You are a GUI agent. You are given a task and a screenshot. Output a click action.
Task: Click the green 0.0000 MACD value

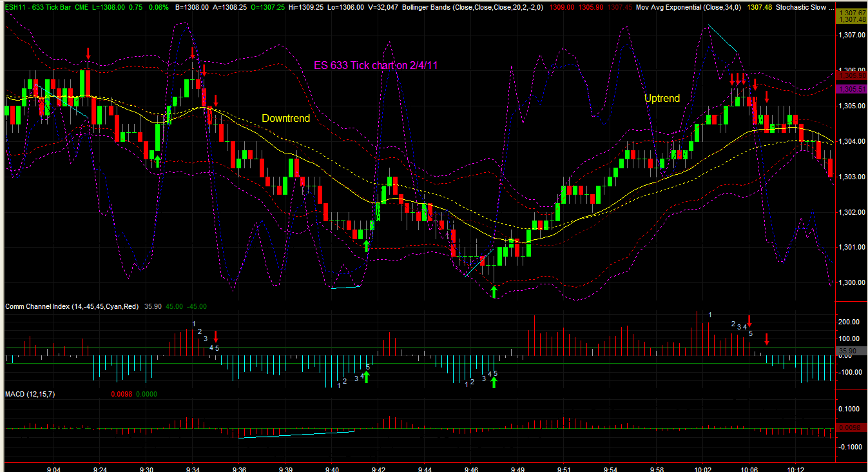pos(146,394)
